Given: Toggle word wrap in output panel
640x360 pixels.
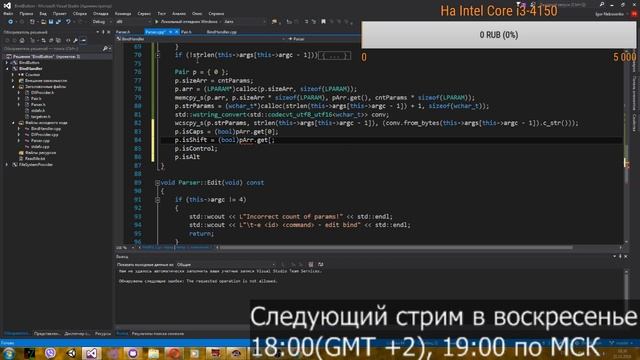Looking at the screenshot, I should 320,264.
